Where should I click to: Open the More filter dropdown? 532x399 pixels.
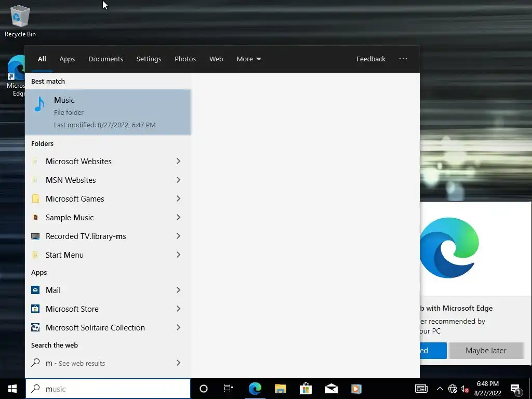point(249,59)
